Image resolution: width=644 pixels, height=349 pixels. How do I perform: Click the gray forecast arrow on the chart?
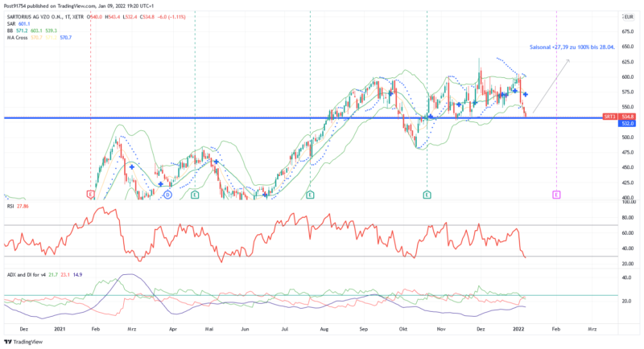(x=551, y=83)
